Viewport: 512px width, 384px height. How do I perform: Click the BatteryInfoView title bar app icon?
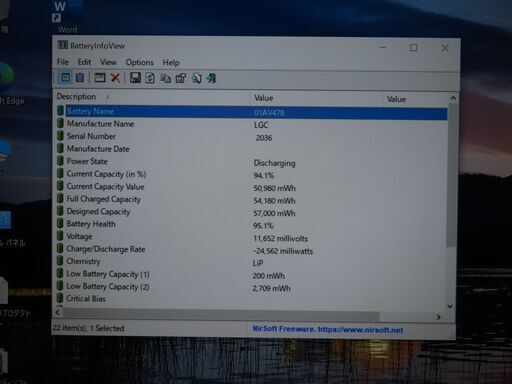tap(62, 45)
